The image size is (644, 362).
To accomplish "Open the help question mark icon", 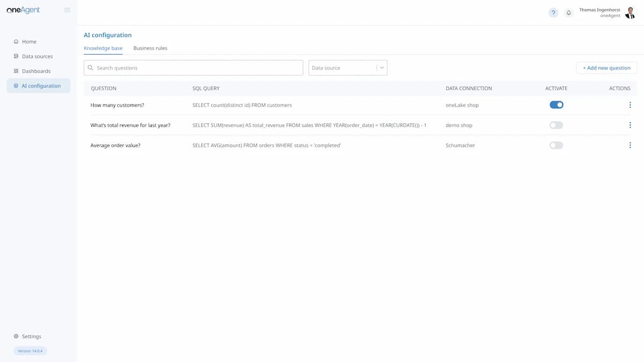I will 553,13.
